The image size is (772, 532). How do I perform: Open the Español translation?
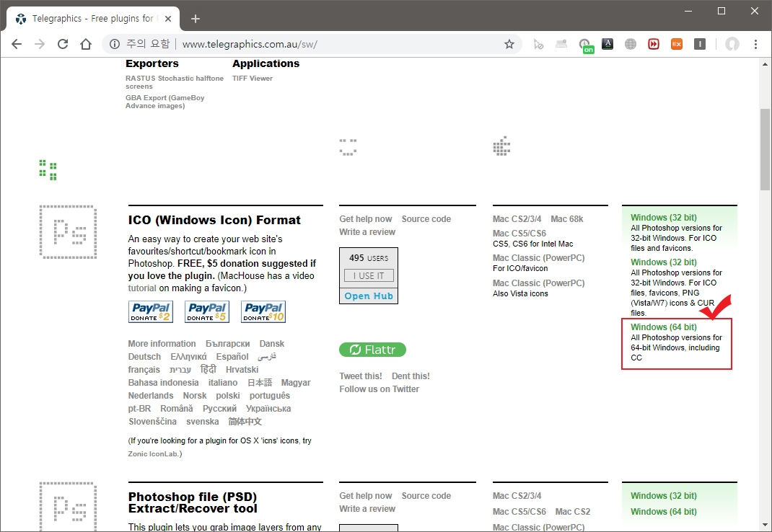tap(232, 356)
